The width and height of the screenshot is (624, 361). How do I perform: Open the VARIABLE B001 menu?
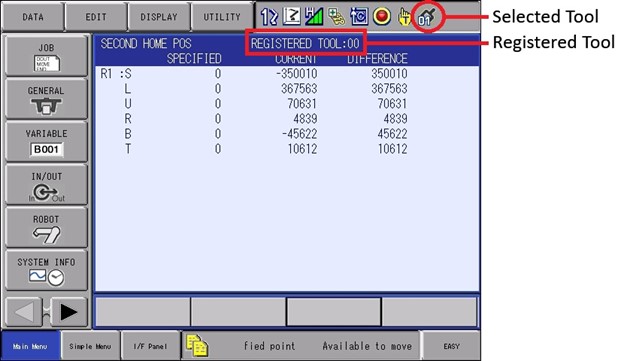47,142
